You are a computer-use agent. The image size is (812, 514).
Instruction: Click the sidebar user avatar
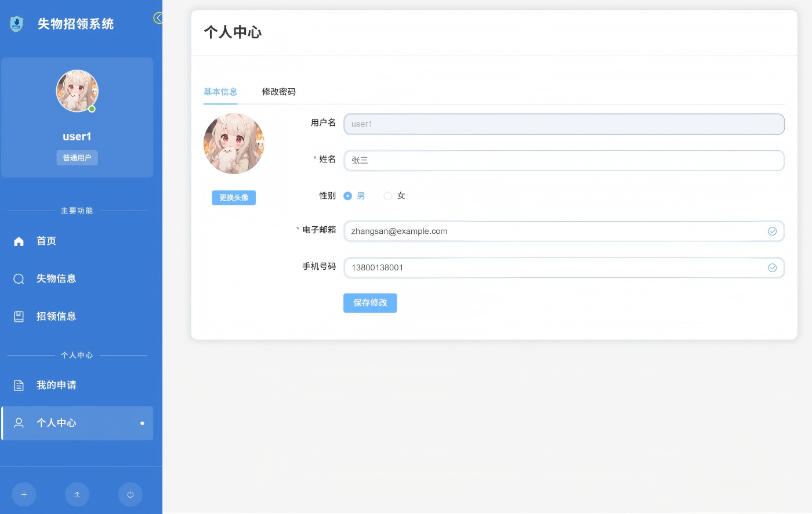click(77, 91)
